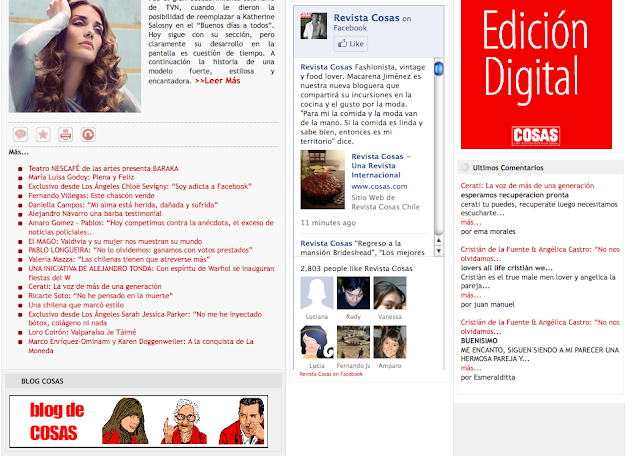Image resolution: width=640 pixels, height=456 pixels.
Task: Click the Facebook feed scroll up arrow
Action: (x=439, y=240)
